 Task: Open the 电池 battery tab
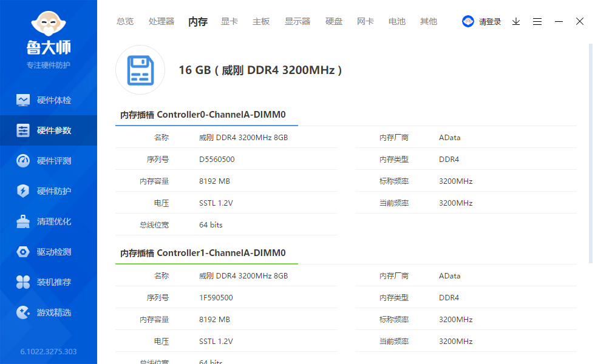(x=396, y=21)
